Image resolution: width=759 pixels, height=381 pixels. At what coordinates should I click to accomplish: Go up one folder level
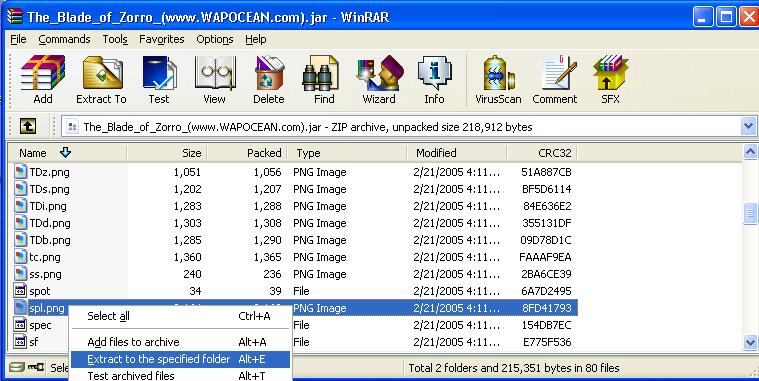28,127
